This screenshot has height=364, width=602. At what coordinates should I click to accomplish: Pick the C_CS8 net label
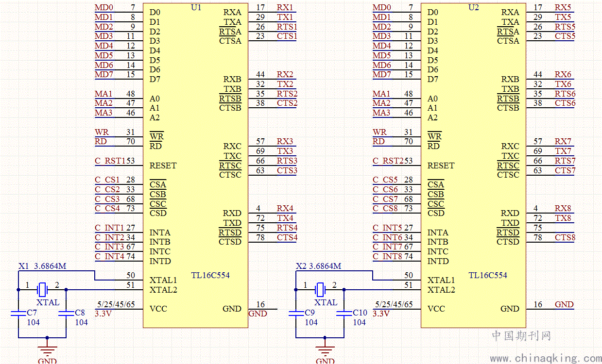(x=385, y=208)
